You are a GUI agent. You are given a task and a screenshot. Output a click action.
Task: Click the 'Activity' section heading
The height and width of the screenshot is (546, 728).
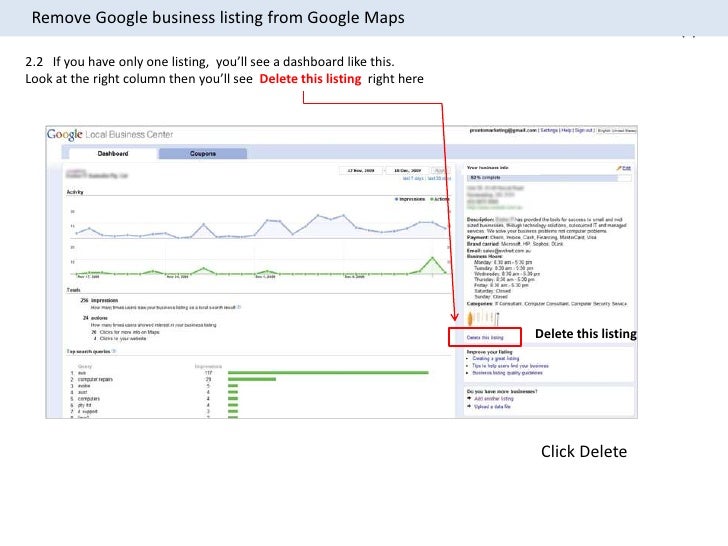(75, 192)
